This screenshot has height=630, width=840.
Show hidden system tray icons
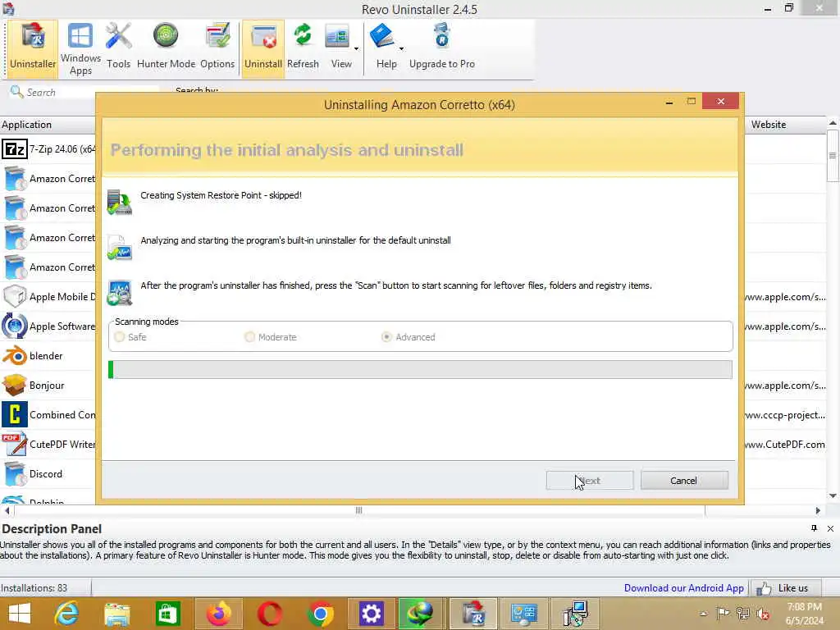[x=703, y=614]
